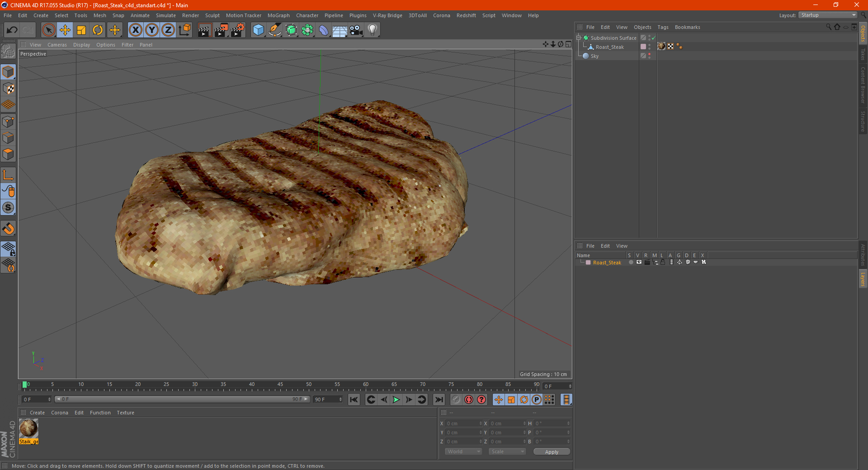
Task: Switch to Points mode
Action: pos(8,122)
